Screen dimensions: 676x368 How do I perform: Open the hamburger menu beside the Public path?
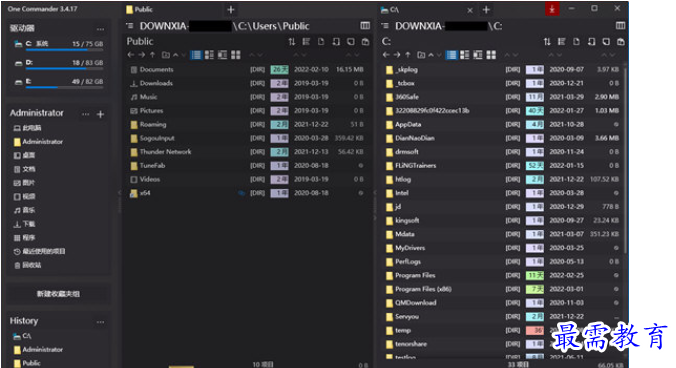pos(129,26)
